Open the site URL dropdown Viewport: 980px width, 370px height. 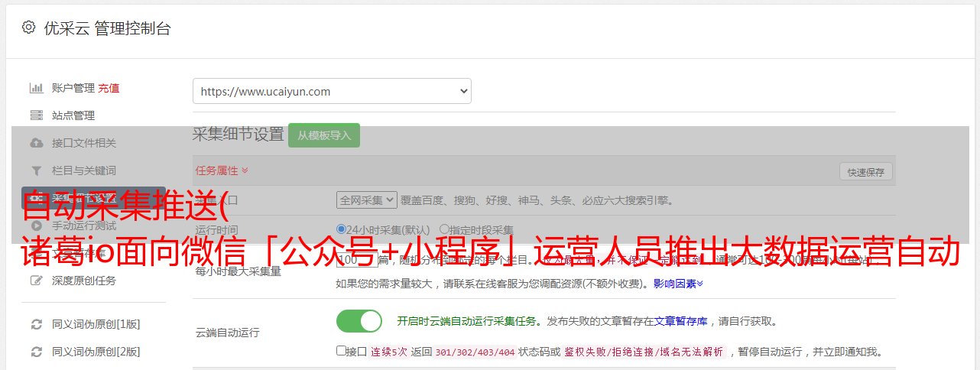tap(332, 91)
